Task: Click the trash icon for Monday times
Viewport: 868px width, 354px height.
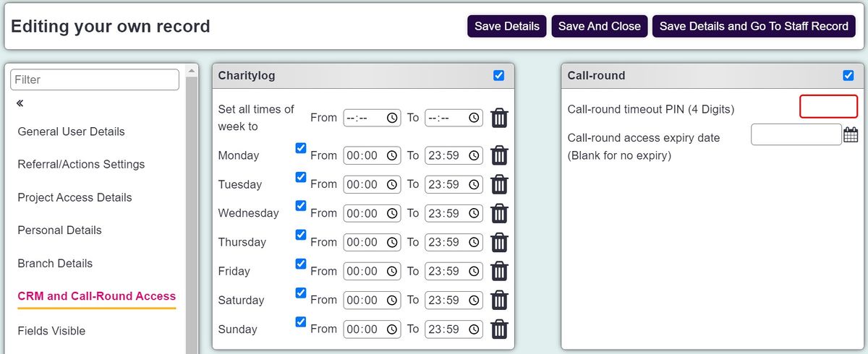Action: 499,155
